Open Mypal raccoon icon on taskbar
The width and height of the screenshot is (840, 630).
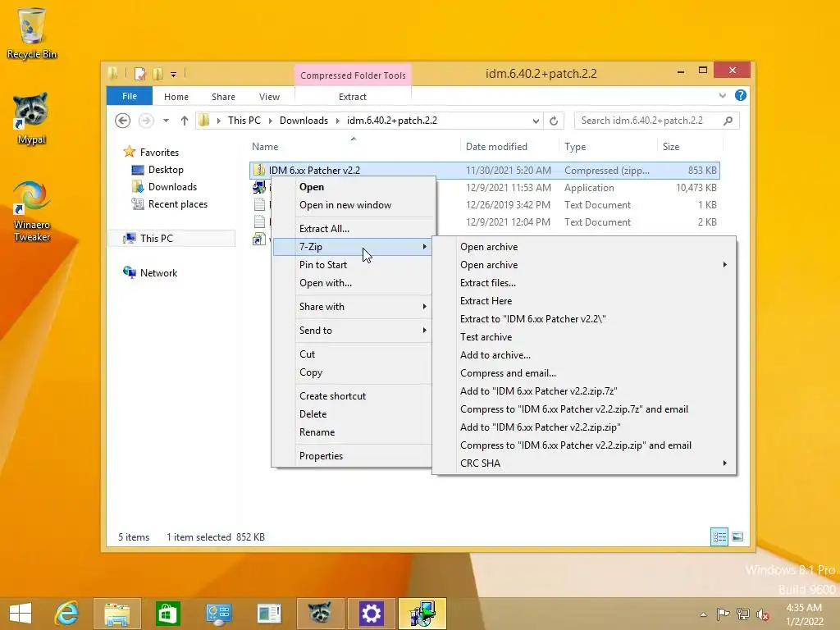(320, 614)
